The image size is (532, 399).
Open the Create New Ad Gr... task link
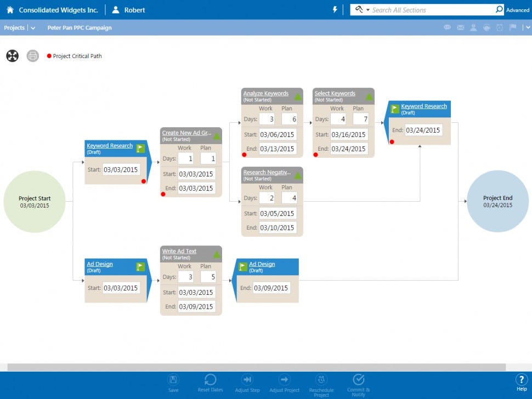click(x=186, y=133)
